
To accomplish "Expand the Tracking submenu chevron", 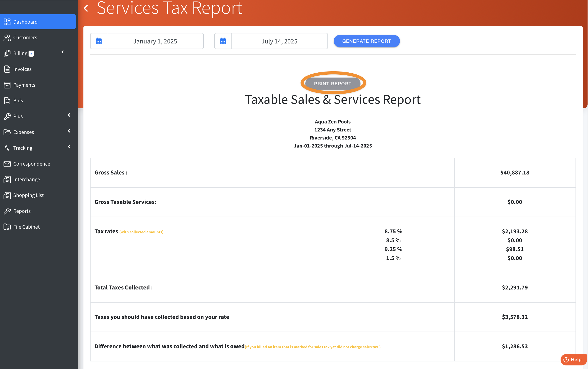I will pyautogui.click(x=69, y=147).
